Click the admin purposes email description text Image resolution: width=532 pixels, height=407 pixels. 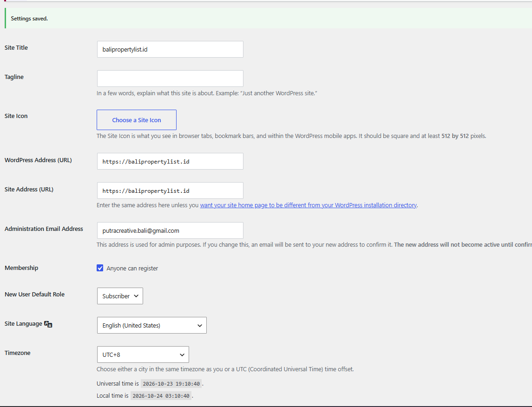(x=314, y=244)
